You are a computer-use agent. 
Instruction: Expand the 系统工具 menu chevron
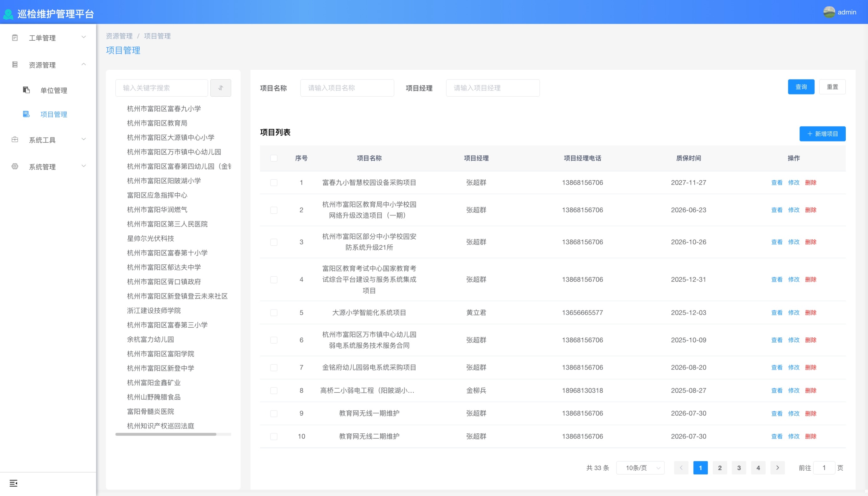pos(84,139)
